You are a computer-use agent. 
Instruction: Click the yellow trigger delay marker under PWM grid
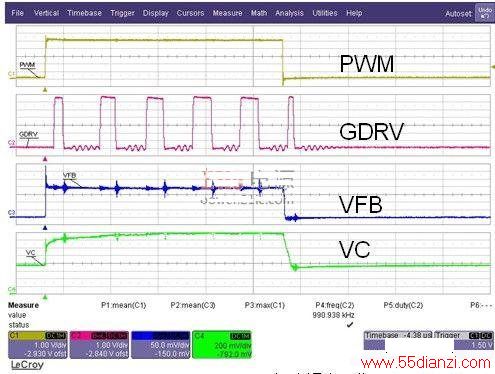45,90
